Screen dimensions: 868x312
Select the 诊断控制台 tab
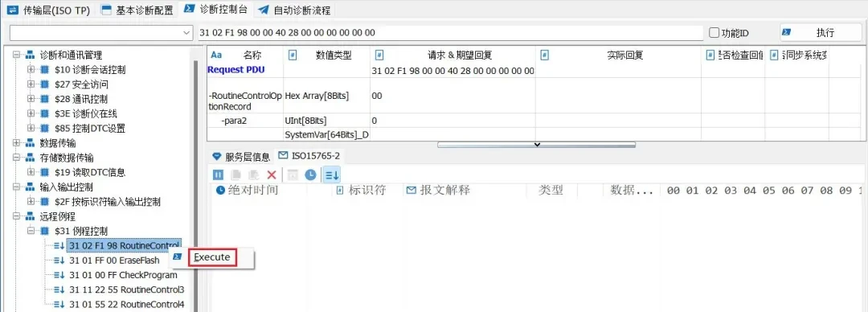click(216, 10)
